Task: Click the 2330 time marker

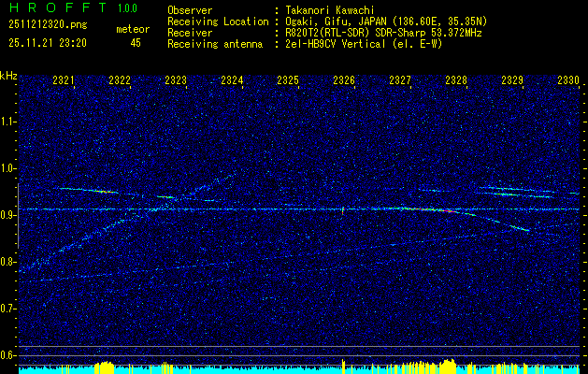Action: coord(568,80)
